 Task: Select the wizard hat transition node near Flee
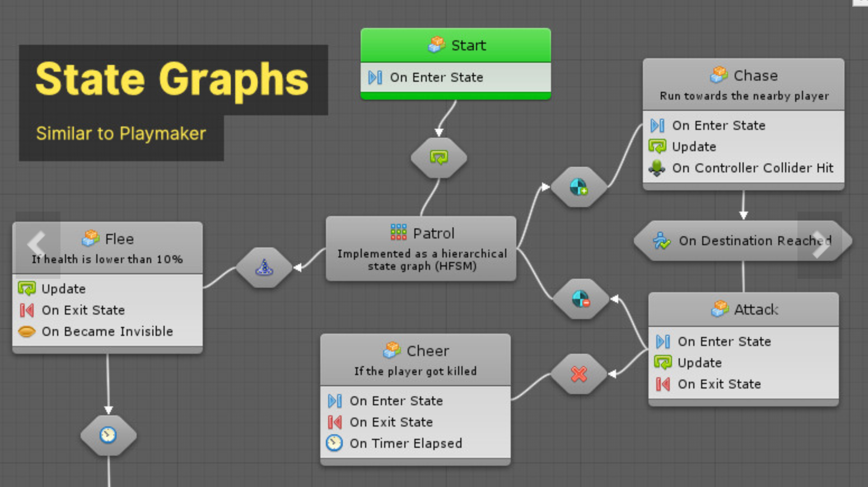(x=264, y=268)
